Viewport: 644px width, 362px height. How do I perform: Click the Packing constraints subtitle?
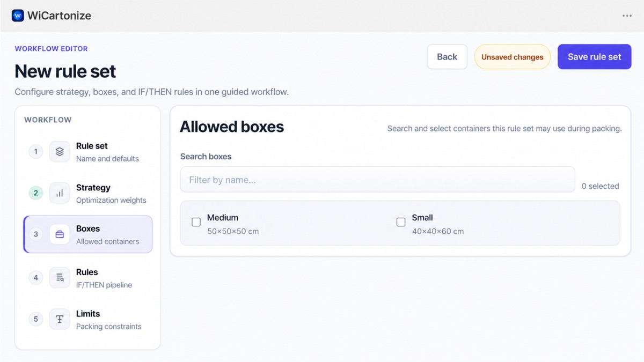109,327
